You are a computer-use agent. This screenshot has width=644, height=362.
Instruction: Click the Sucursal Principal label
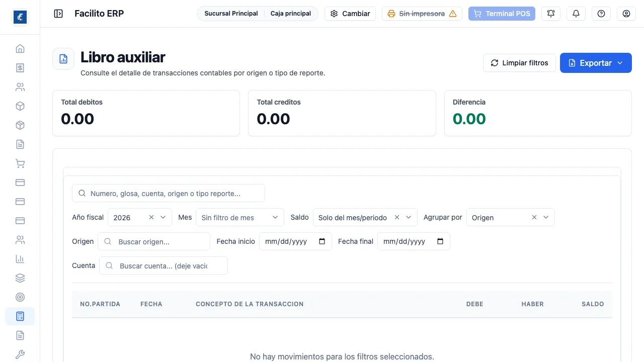coord(231,14)
